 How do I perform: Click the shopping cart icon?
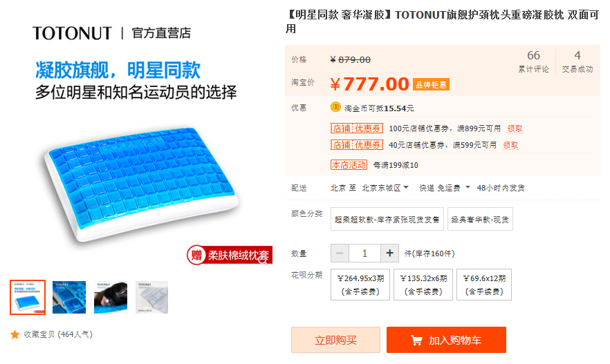pyautogui.click(x=416, y=341)
